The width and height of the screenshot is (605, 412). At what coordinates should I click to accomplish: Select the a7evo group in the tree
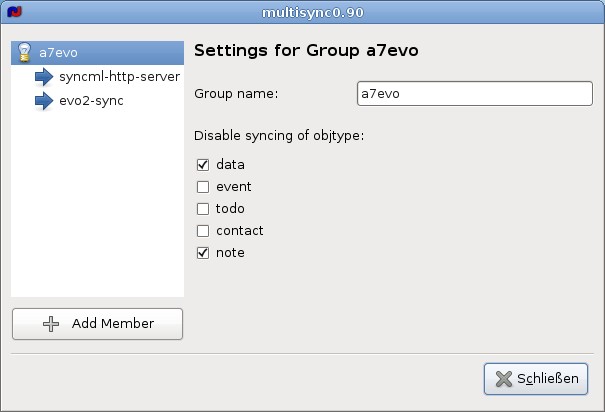(x=59, y=53)
